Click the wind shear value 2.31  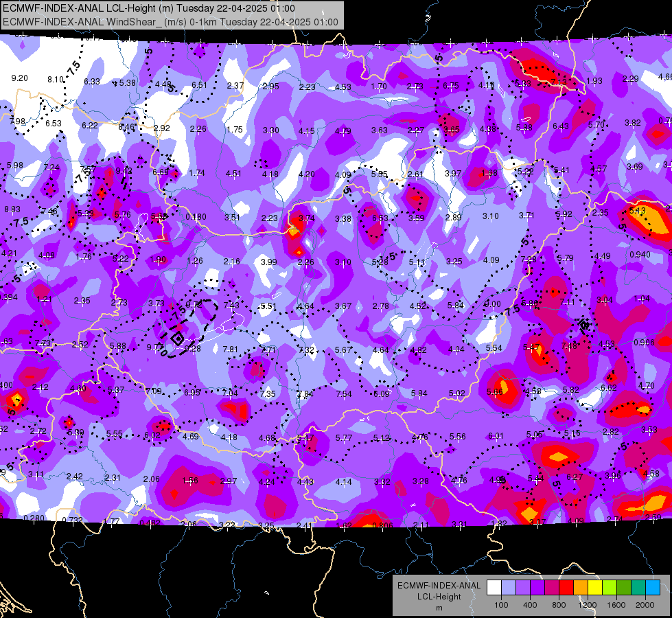coord(113,477)
